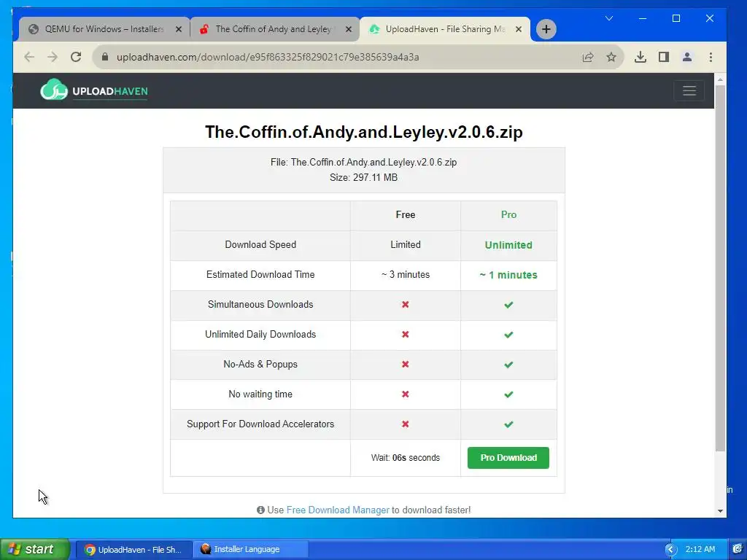This screenshot has height=560, width=747.
Task: Click the address bar URL
Action: 268,57
